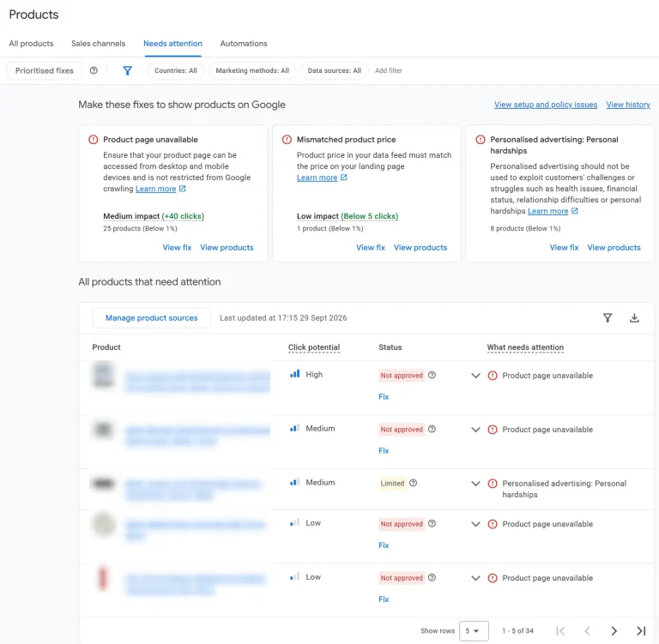This screenshot has width=659, height=644.
Task: Click help icon beside last Not approved status
Action: point(432,578)
